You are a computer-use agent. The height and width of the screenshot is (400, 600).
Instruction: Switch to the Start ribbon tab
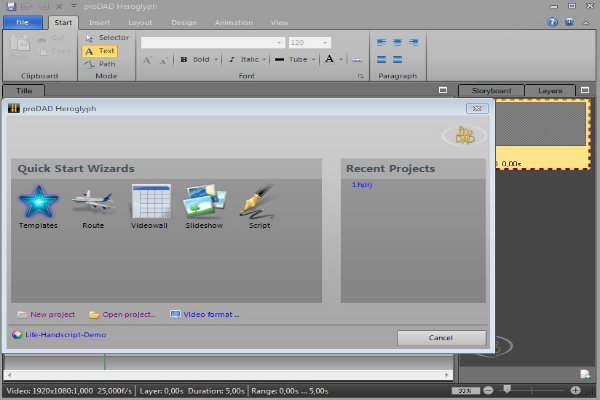63,23
